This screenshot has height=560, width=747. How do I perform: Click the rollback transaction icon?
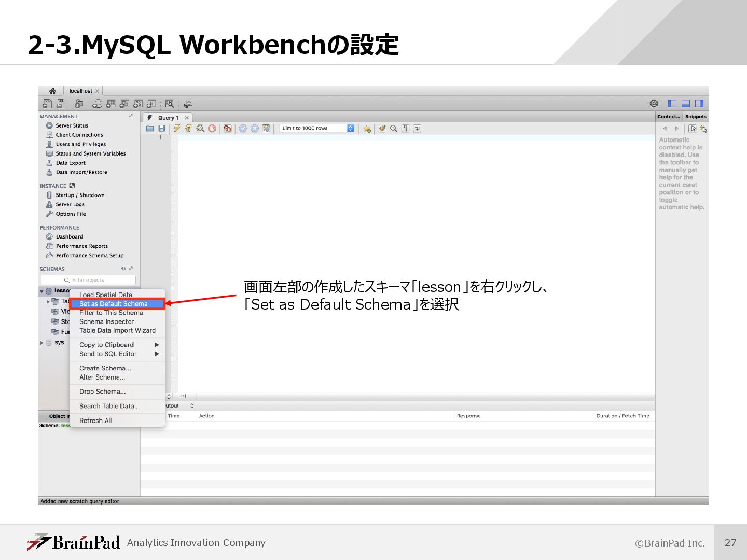point(255,128)
